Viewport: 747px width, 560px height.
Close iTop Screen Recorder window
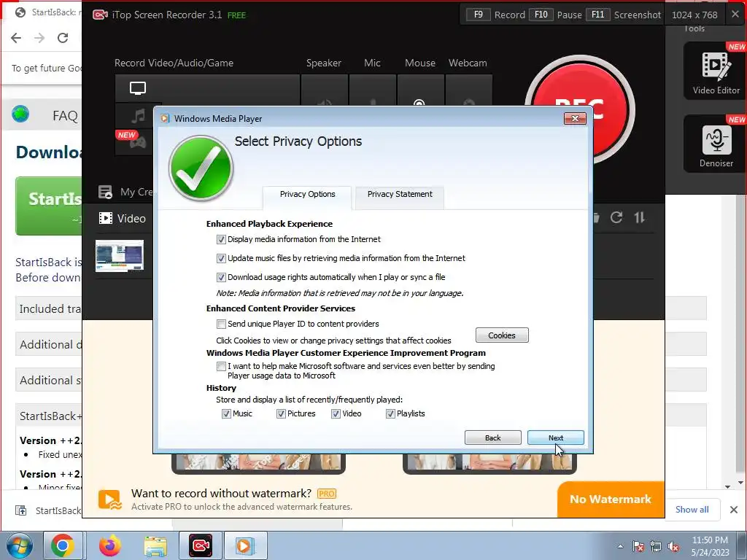point(735,15)
